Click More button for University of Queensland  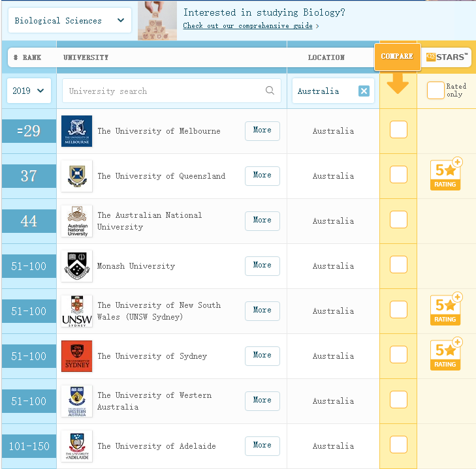click(262, 176)
